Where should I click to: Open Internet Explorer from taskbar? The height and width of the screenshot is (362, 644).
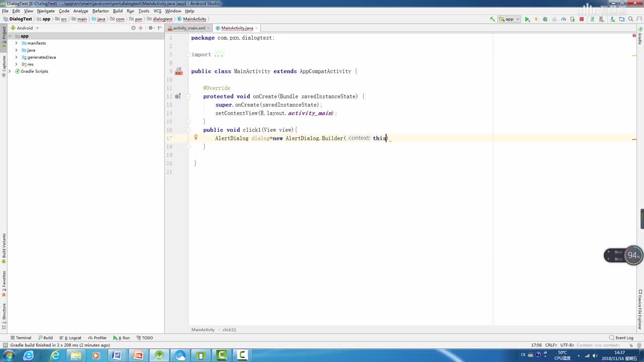coord(55,356)
